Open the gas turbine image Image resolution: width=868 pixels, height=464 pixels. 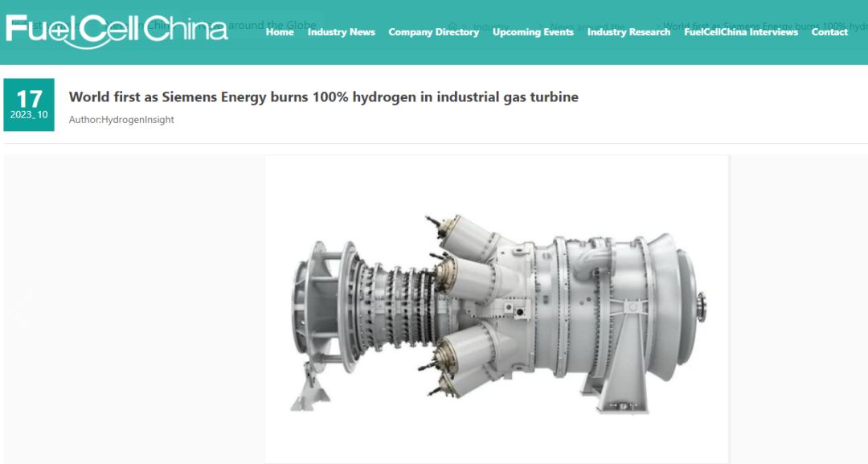coord(496,309)
